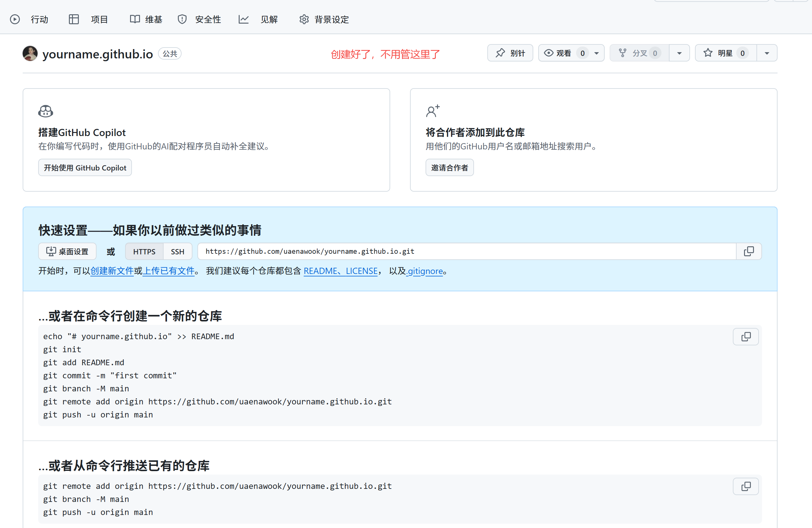Switch clone URL to SSH
Image resolution: width=812 pixels, height=528 pixels.
click(178, 252)
